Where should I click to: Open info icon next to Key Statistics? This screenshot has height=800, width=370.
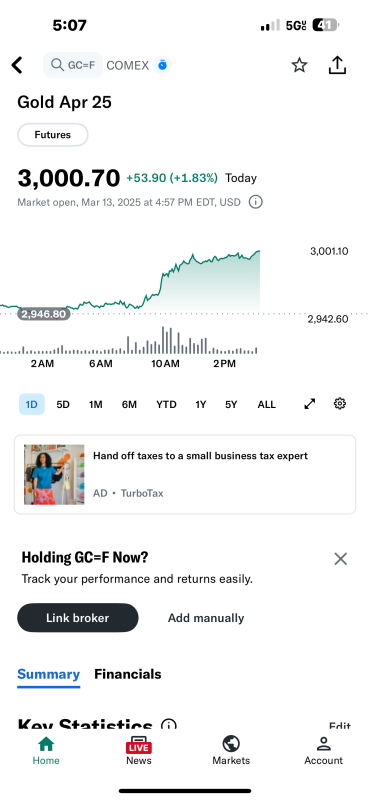(168, 725)
